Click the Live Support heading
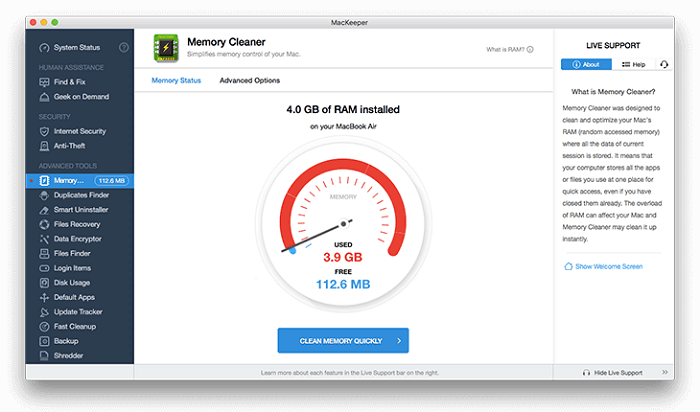700x412 pixels. click(613, 46)
